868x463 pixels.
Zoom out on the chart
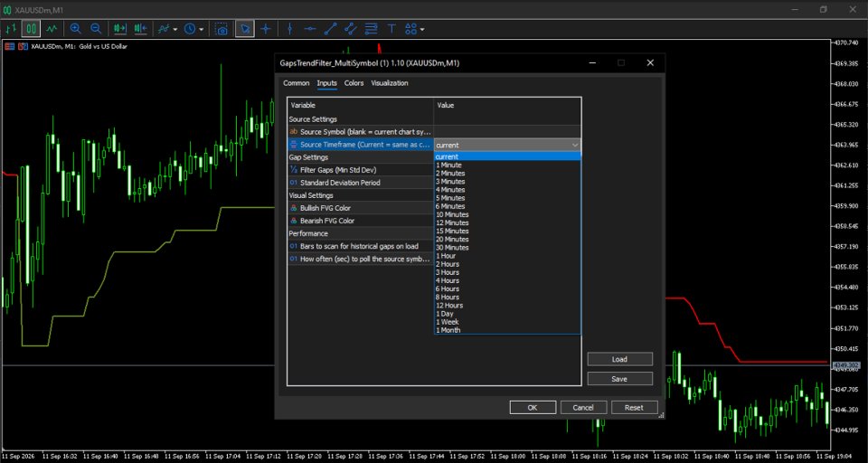pos(95,28)
